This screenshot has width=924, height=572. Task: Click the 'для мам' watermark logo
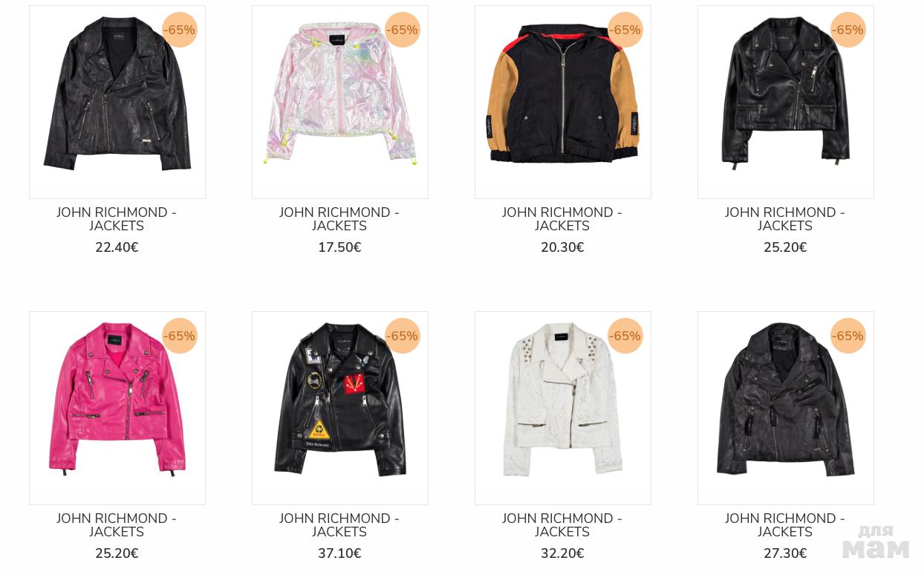pyautogui.click(x=876, y=542)
